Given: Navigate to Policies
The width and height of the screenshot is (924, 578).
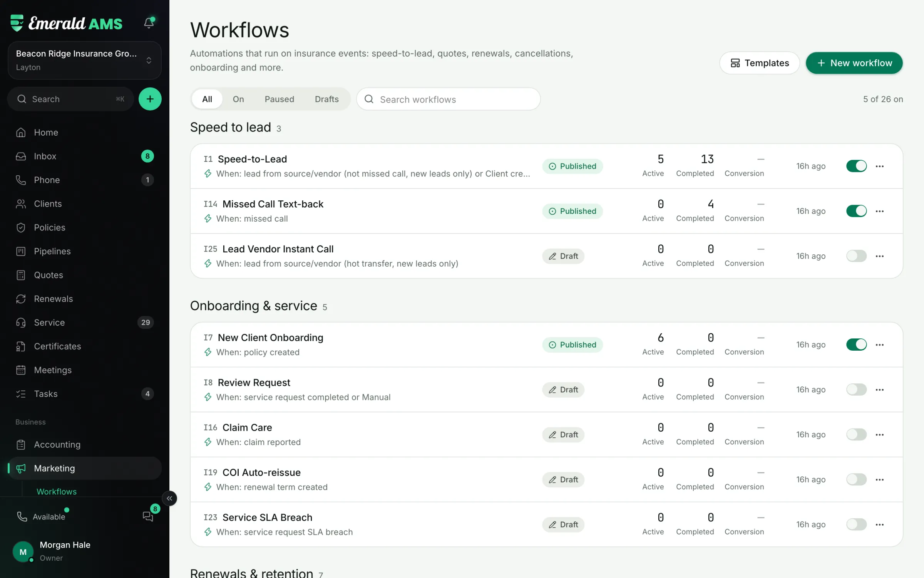Looking at the screenshot, I should (84, 228).
